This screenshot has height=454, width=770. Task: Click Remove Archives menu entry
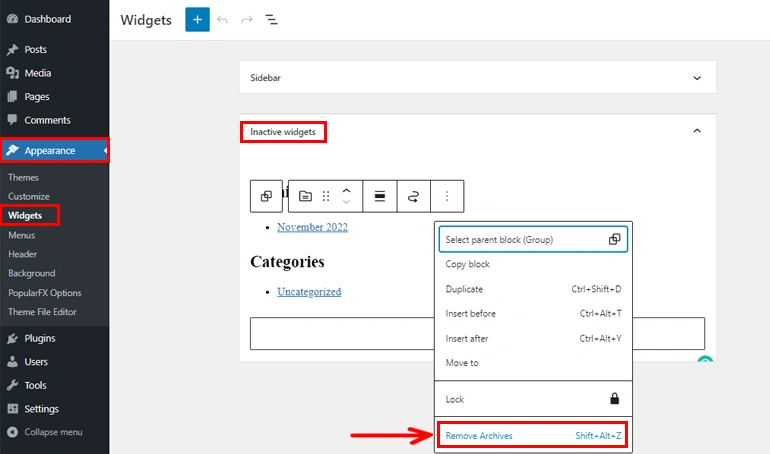point(533,435)
